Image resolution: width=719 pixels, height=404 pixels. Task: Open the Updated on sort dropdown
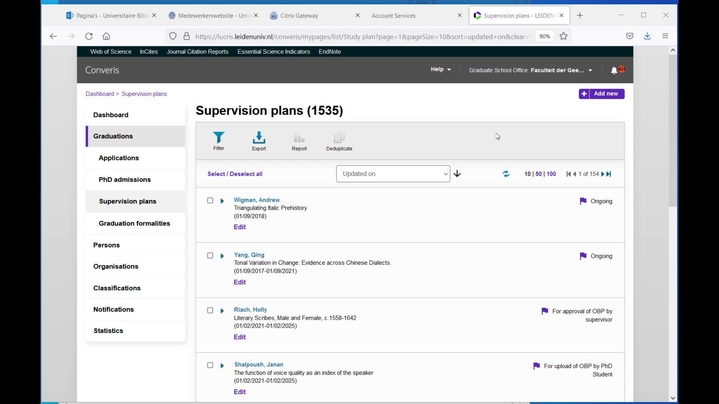393,174
